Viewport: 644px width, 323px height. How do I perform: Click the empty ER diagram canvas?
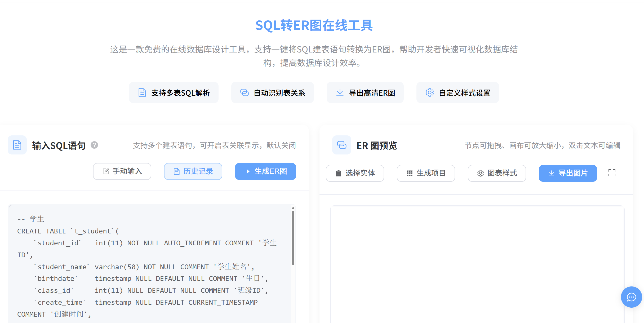477,265
